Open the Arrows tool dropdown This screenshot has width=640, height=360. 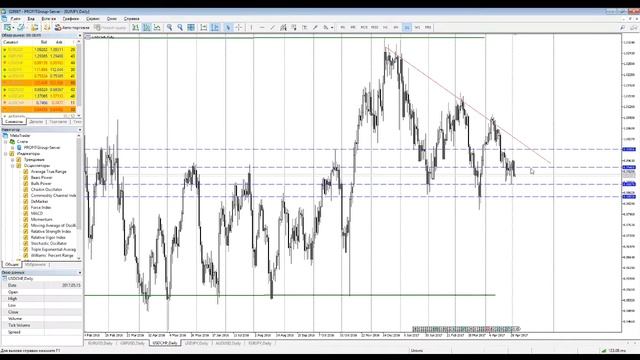[332, 27]
